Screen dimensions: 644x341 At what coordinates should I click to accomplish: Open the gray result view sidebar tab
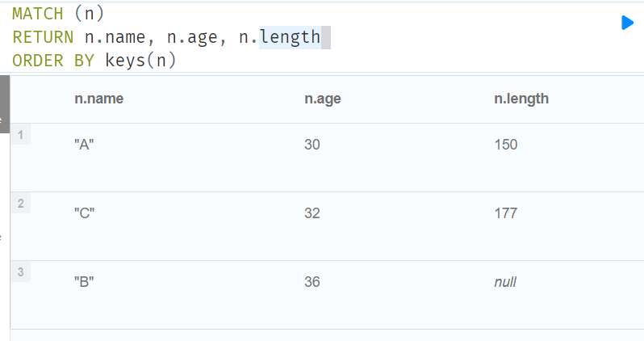click(4, 105)
